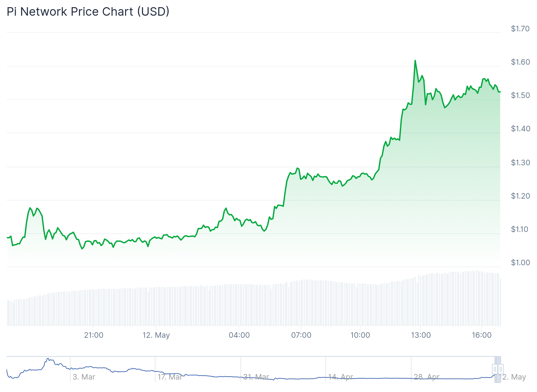Screen dimensions: 537x392
Task: Click the 31. Mar navigator date label
Action: 256,377
